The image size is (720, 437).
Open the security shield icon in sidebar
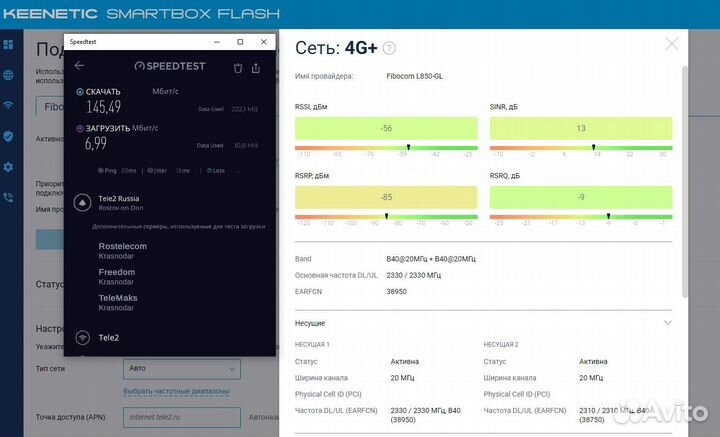coord(8,136)
